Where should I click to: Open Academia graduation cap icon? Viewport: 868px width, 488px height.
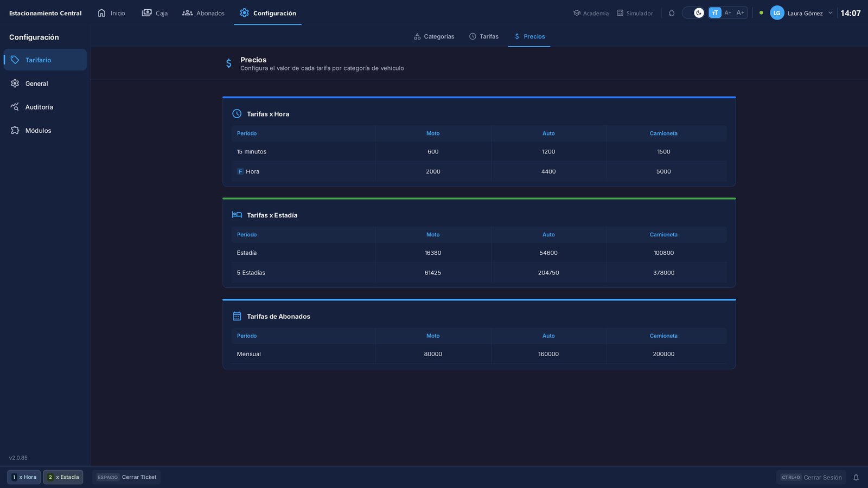(577, 13)
